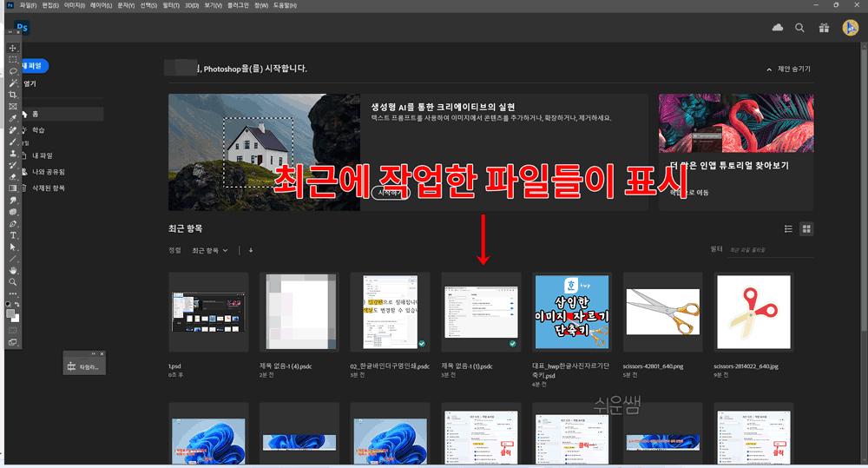Set the foreground color swatch

pyautogui.click(x=10, y=313)
